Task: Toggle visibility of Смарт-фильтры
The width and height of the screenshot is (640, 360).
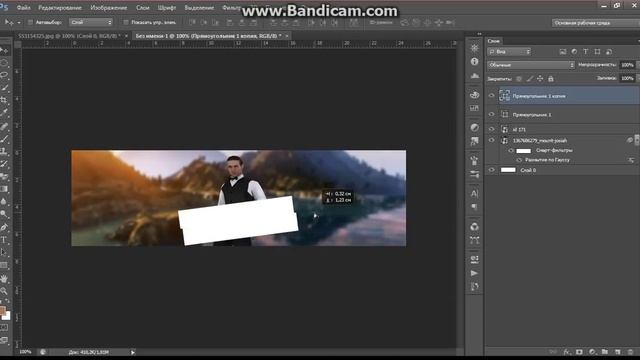Action: 511,151
